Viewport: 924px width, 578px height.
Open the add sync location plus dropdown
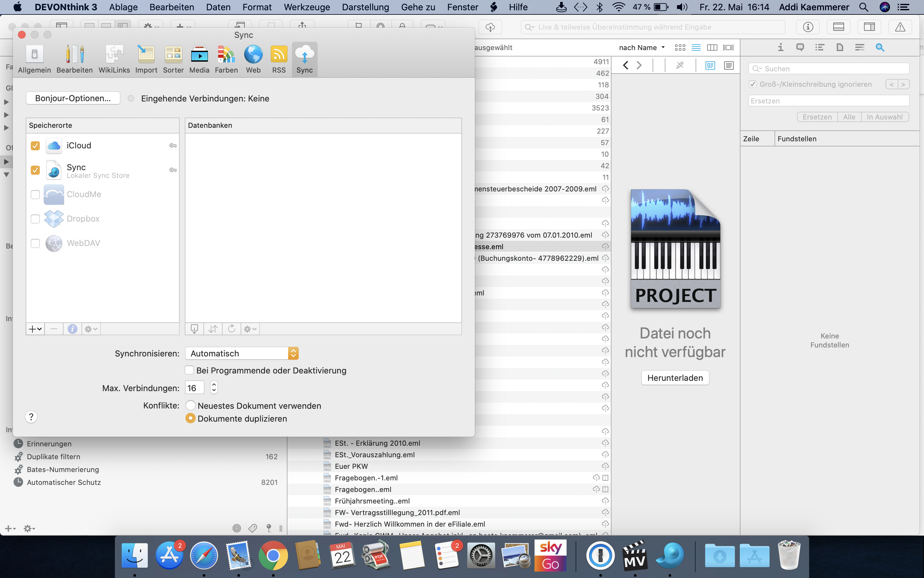pyautogui.click(x=35, y=329)
